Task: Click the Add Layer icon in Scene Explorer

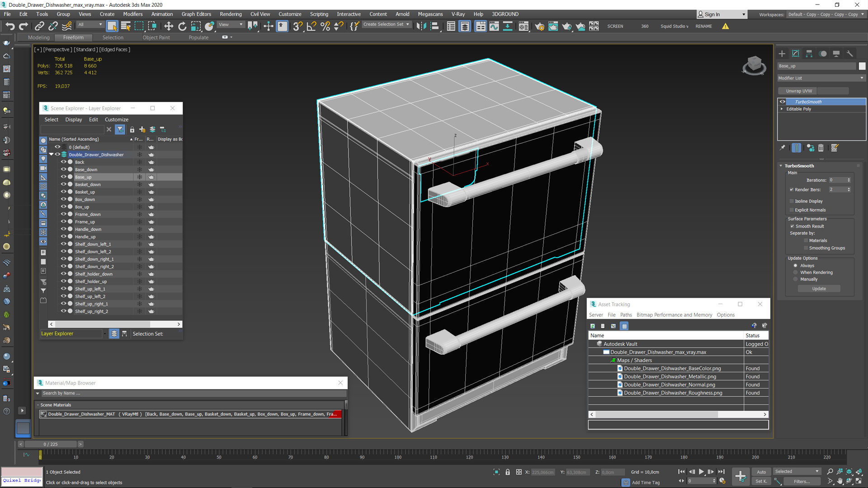Action: click(142, 130)
